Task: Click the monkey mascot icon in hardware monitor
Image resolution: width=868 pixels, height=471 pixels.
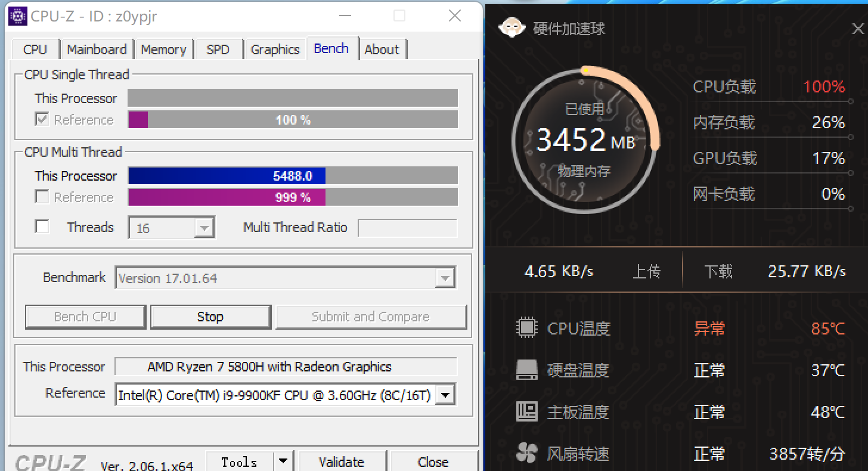Action: (512, 27)
